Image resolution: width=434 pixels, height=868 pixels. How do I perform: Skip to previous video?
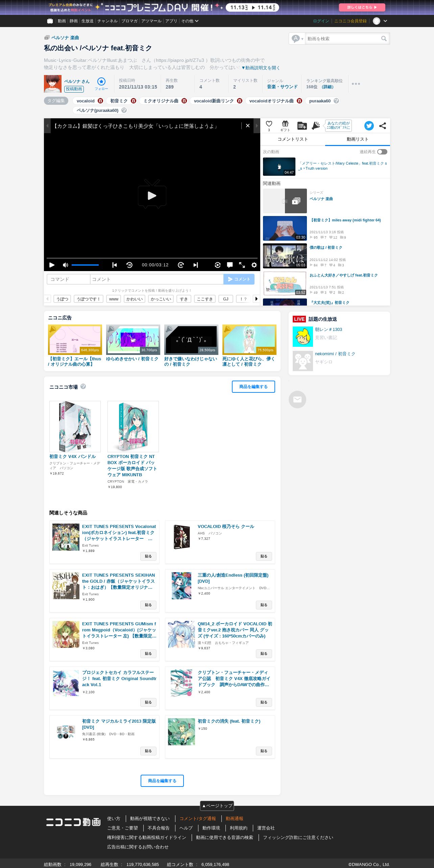115,265
